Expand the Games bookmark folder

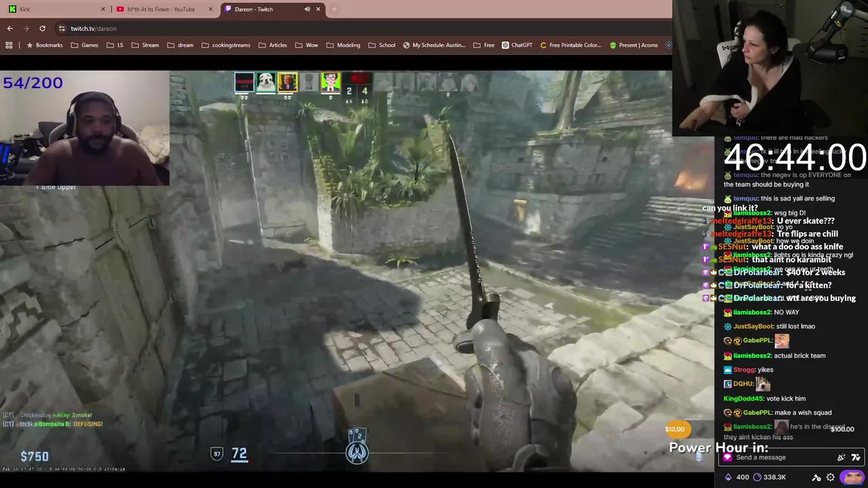(x=85, y=45)
